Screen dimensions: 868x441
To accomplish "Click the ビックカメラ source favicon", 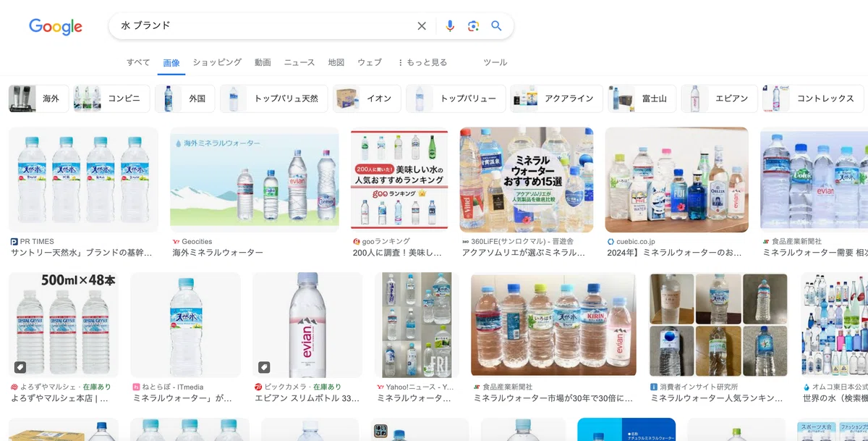I will [x=258, y=387].
